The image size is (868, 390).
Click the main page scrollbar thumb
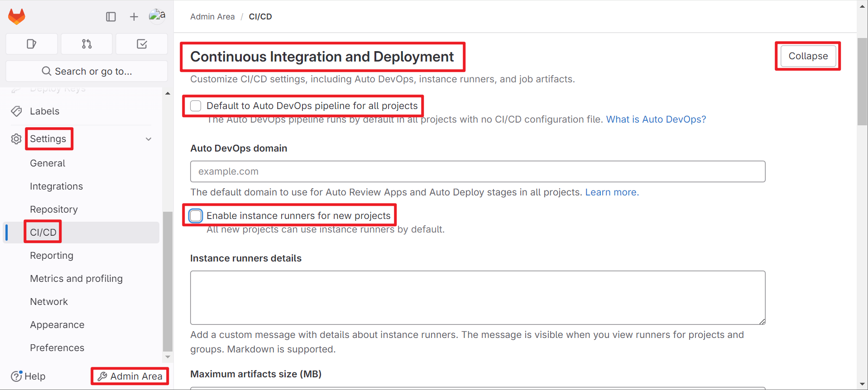(x=862, y=81)
